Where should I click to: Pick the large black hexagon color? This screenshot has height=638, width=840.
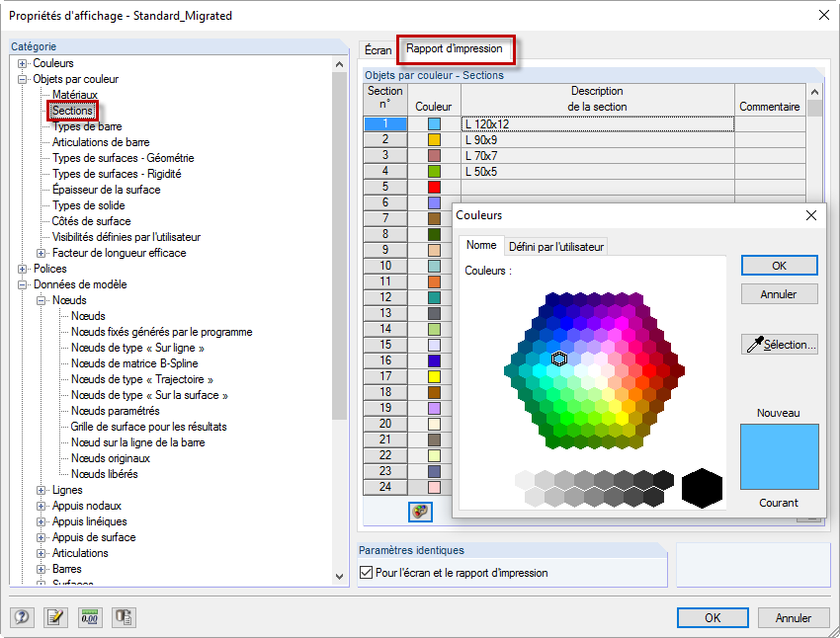[x=702, y=488]
